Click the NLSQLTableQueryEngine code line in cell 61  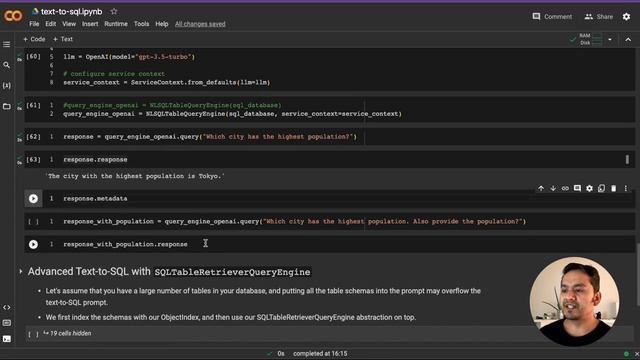pyautogui.click(x=232, y=114)
